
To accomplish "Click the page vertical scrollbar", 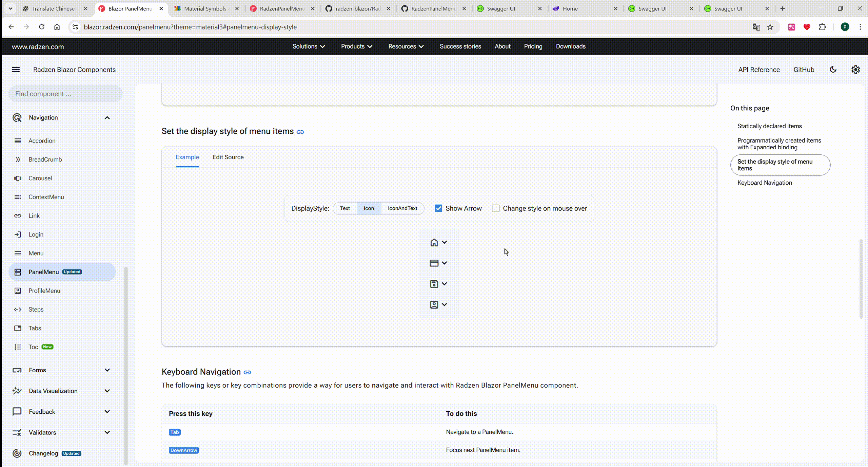I will pyautogui.click(x=861, y=278).
